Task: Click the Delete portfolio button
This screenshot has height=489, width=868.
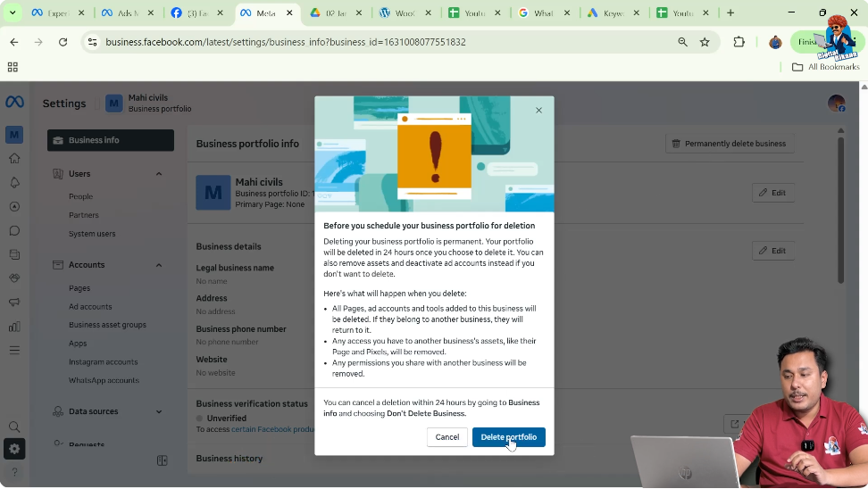Action: (x=508, y=437)
